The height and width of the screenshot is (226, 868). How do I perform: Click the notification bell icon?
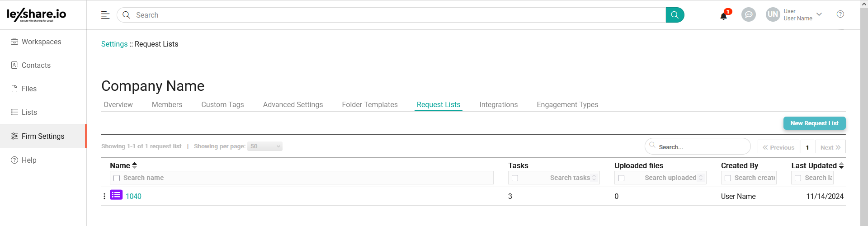[723, 16]
